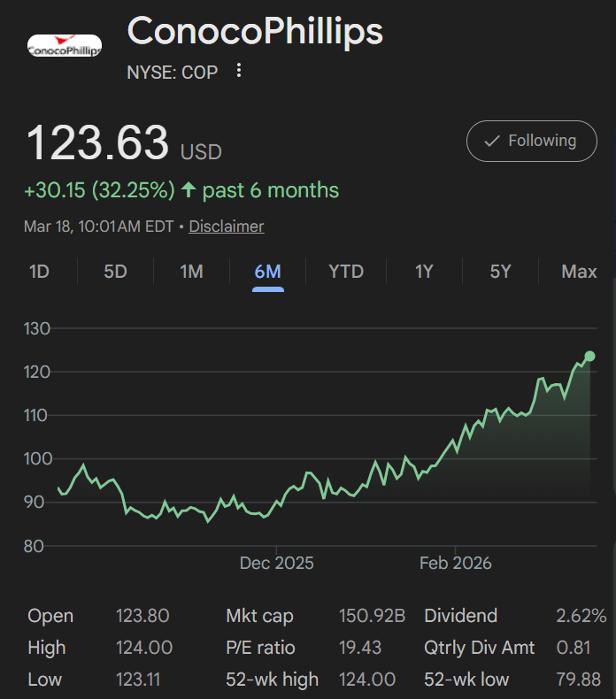Click the 80 y-axis label
Viewport: 616px width, 699px height.
click(x=34, y=546)
